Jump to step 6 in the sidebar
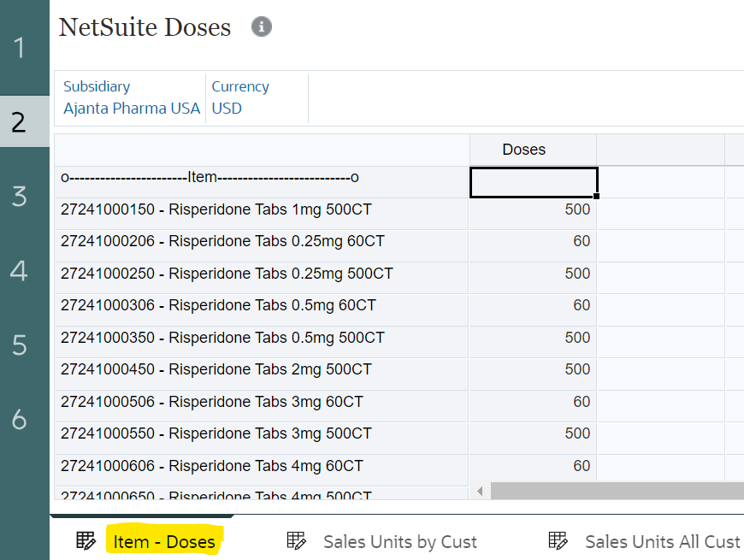744x560 pixels. click(x=20, y=420)
